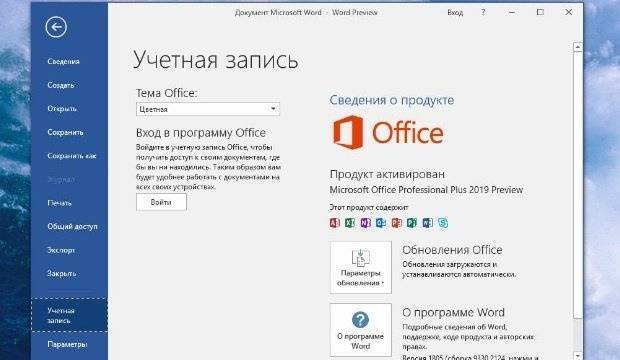Viewport: 620px width, 360px height.
Task: Click the scrollbar down arrow
Action: pyautogui.click(x=577, y=355)
